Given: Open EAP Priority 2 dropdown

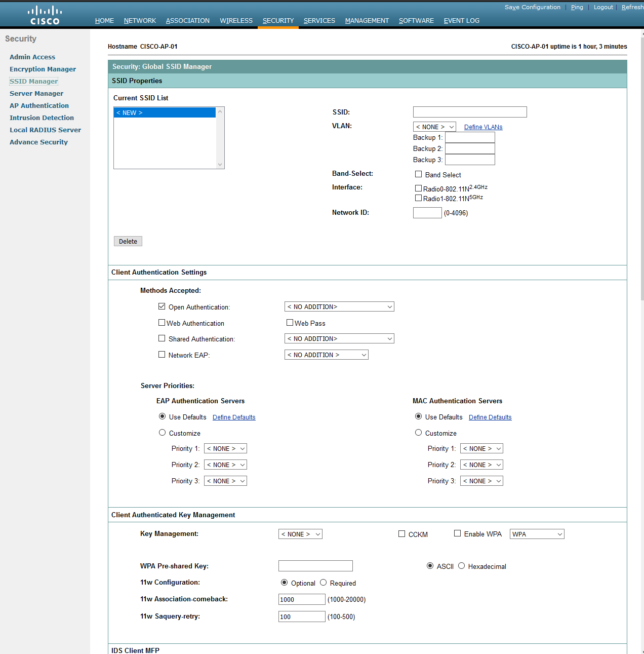Looking at the screenshot, I should (225, 465).
